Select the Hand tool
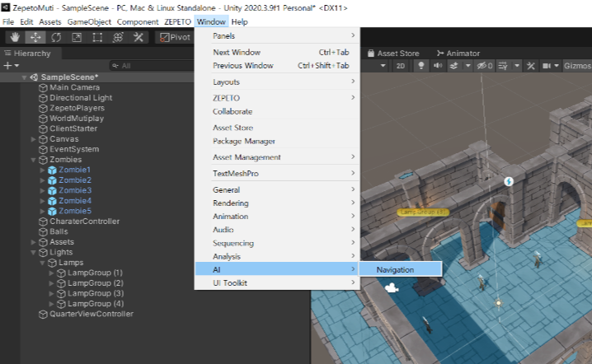This screenshot has width=592, height=364. tap(15, 37)
